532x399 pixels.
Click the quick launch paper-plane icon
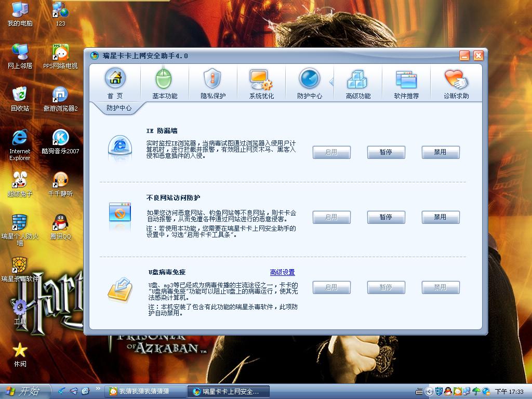(x=74, y=391)
